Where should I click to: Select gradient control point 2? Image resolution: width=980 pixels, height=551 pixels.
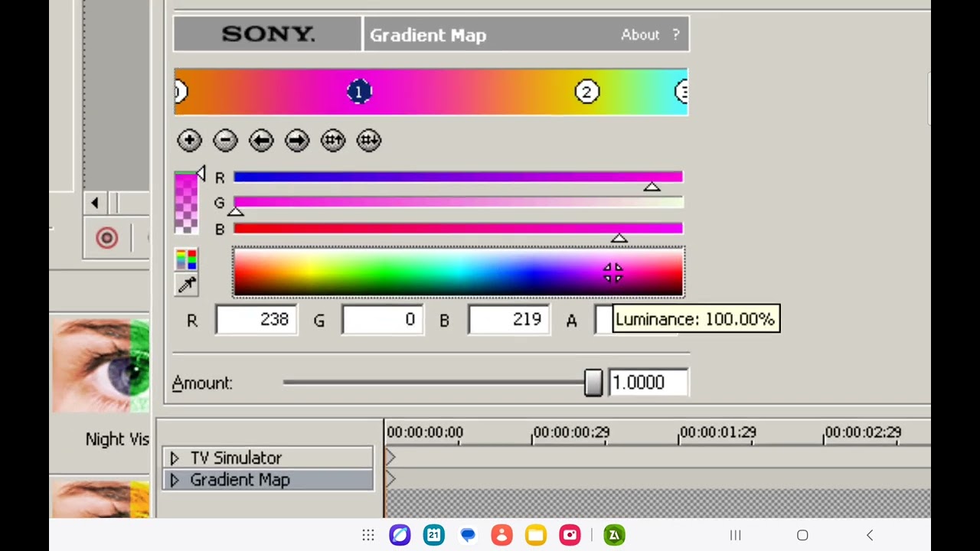(x=586, y=92)
